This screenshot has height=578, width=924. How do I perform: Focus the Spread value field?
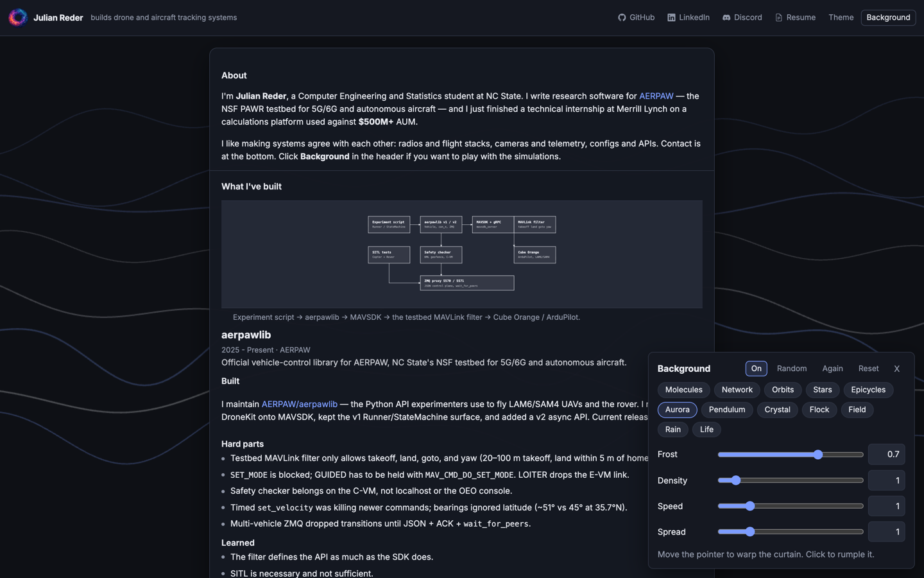pyautogui.click(x=886, y=532)
